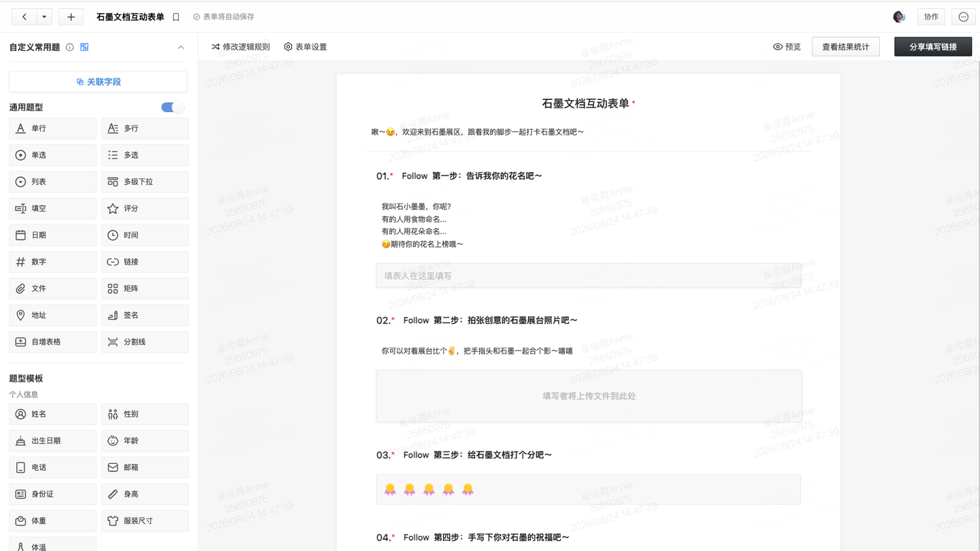Add the 填空 fill-in-the-blank question type
Viewport: 980px width, 551px height.
52,208
